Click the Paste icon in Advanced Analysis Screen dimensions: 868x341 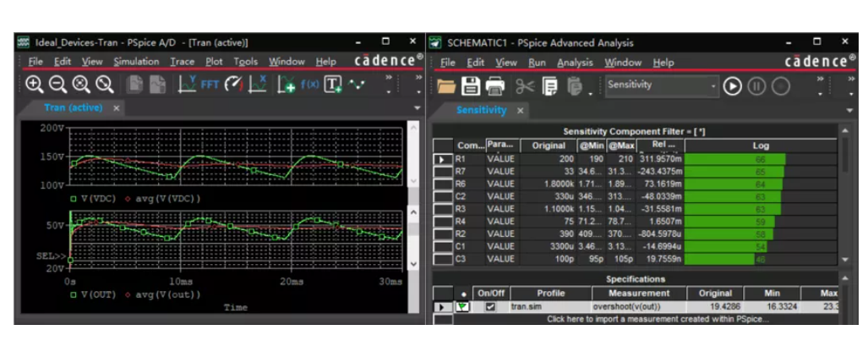576,86
